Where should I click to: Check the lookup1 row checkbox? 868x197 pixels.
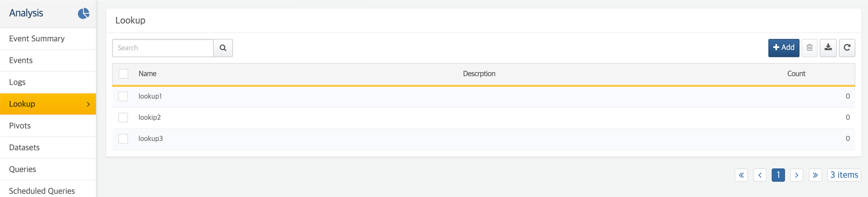(123, 96)
